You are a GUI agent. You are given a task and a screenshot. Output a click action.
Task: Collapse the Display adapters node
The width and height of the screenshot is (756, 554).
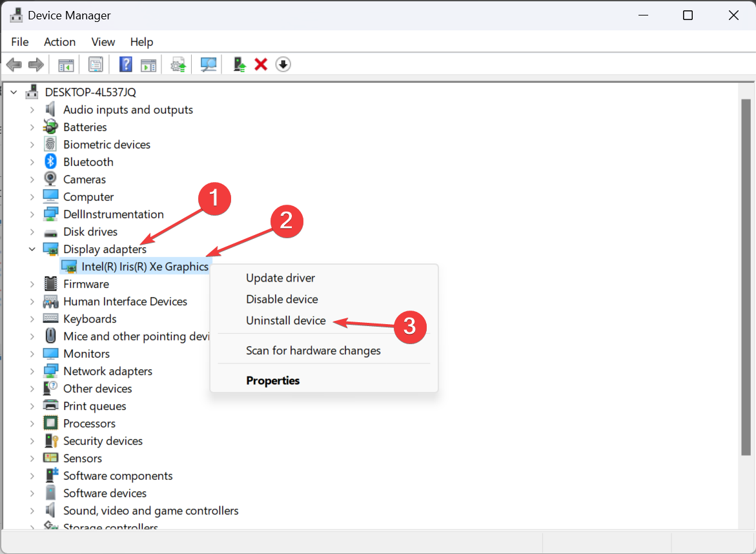tap(32, 249)
